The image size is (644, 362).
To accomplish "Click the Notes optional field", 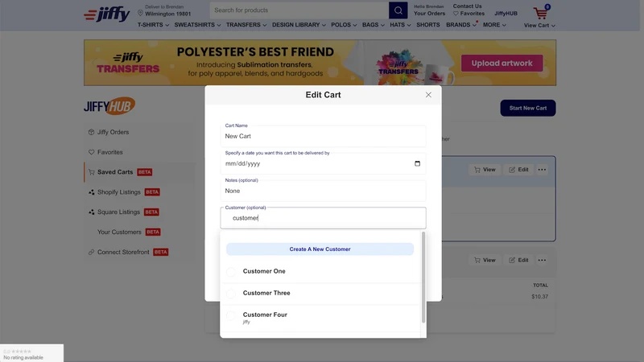I will tap(324, 191).
